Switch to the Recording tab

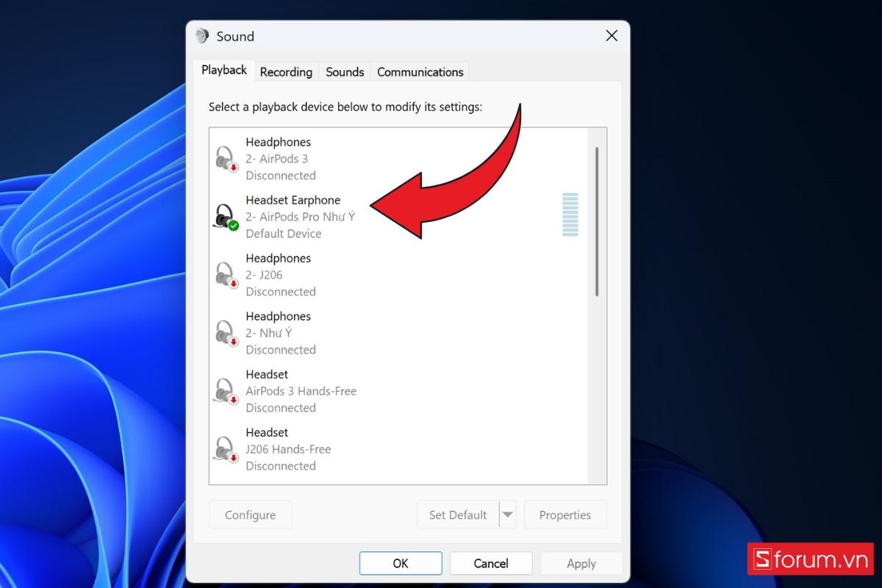(286, 72)
